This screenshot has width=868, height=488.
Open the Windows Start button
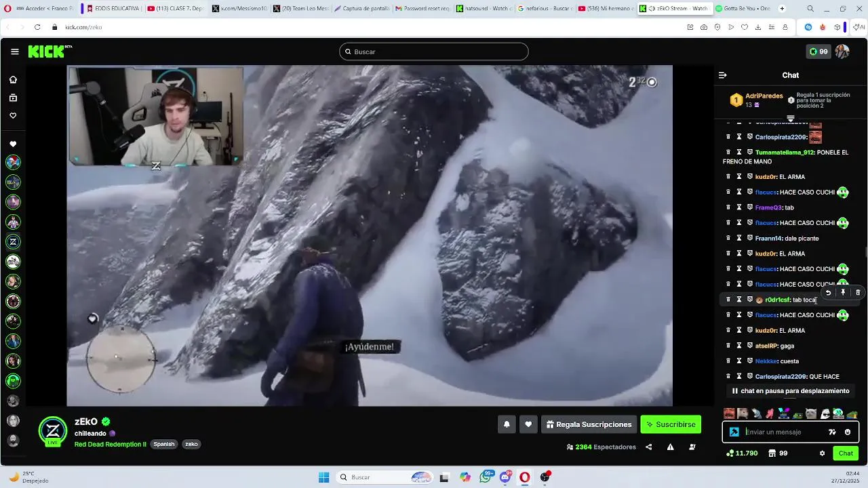pos(323,477)
